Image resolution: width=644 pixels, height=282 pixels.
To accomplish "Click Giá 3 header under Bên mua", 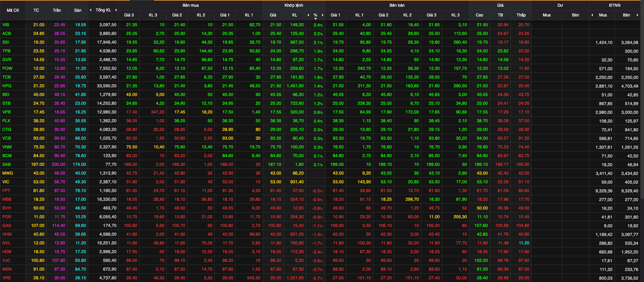I will pos(129,15).
